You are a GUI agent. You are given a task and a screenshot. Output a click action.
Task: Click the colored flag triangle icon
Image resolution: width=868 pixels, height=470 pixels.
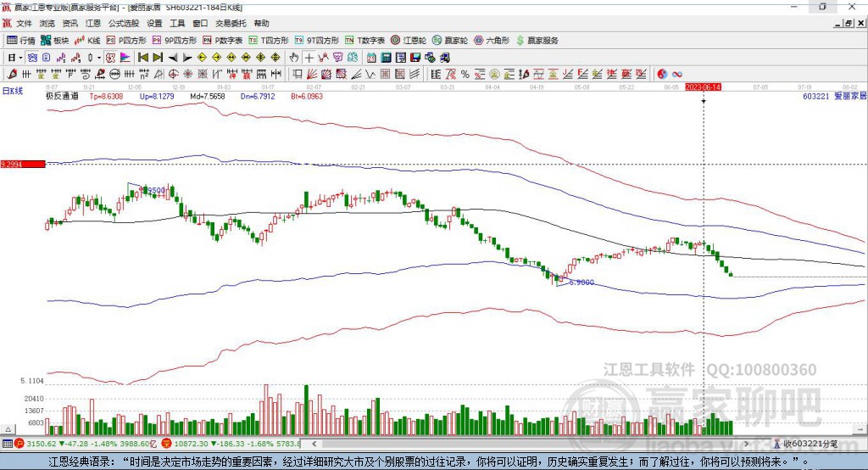[x=125, y=58]
